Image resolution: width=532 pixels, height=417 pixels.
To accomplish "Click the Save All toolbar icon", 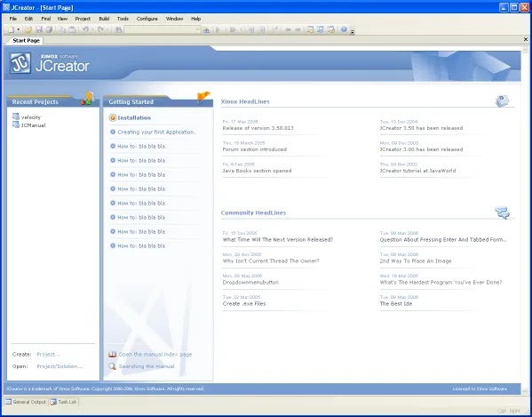I will [x=49, y=30].
